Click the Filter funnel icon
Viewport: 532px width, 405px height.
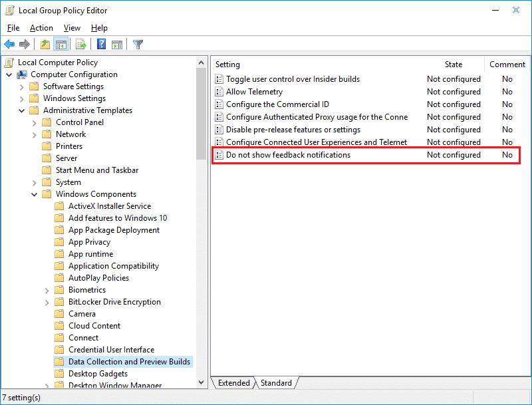[x=138, y=44]
